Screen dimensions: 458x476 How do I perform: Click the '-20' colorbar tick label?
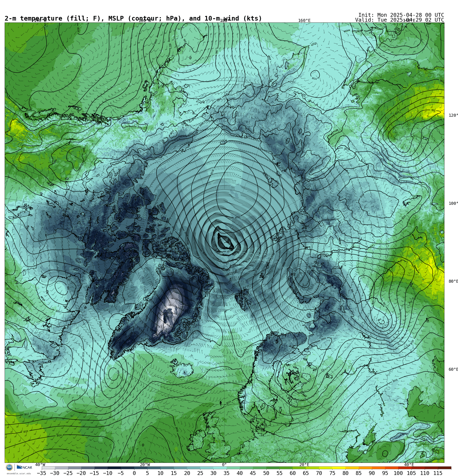pos(81,473)
